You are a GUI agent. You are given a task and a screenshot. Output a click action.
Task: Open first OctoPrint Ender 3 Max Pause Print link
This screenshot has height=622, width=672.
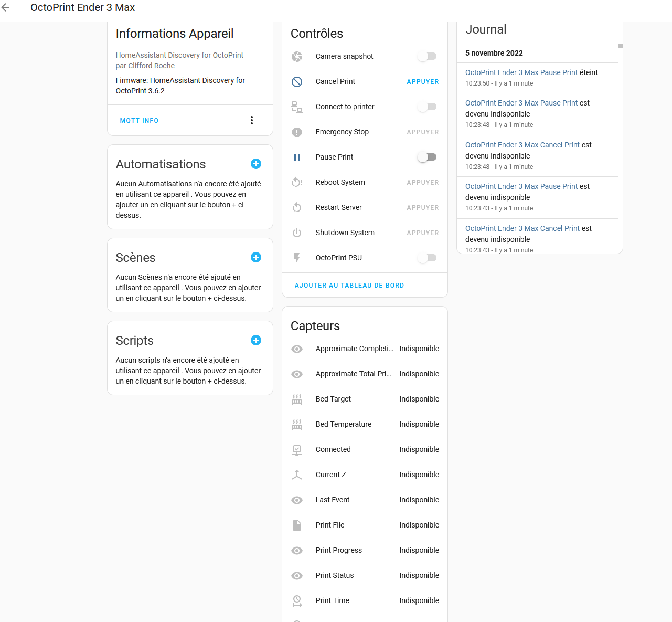pos(521,72)
